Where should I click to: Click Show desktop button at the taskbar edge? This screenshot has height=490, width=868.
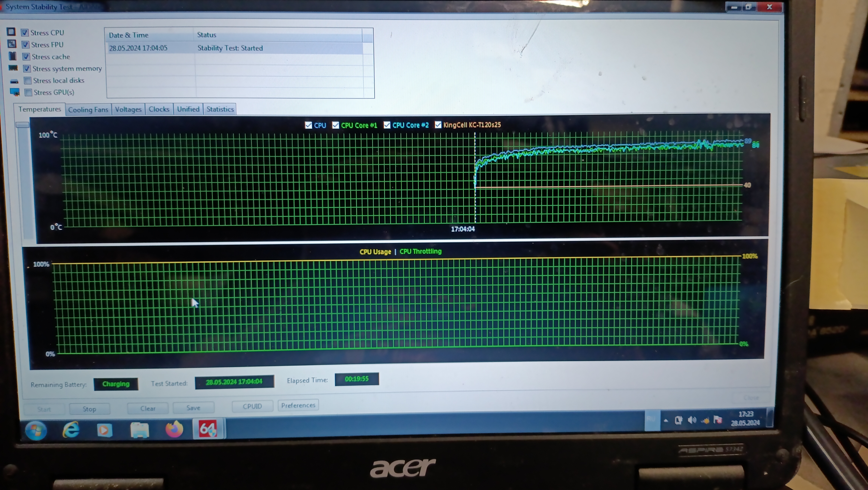pyautogui.click(x=770, y=417)
